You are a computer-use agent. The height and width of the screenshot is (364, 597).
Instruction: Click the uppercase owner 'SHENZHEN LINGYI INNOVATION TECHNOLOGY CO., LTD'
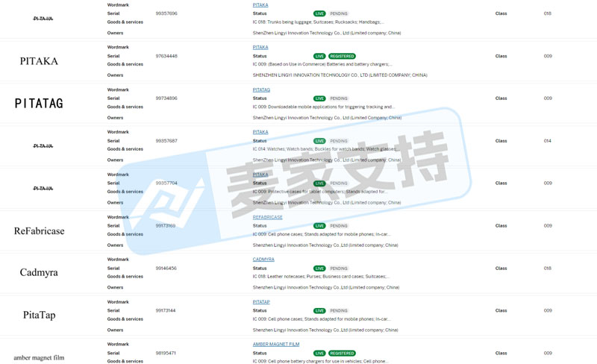pos(310,75)
